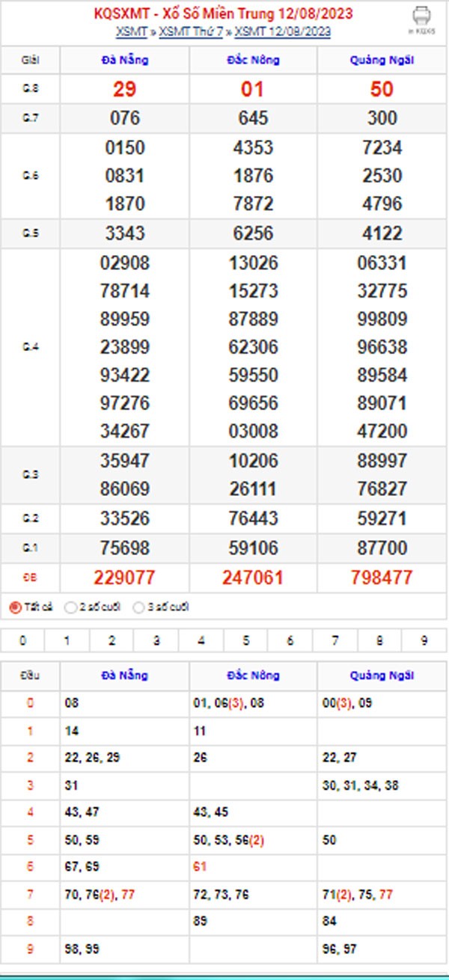Click Đà Nẵng header in 'Đầu' table
Image resolution: width=449 pixels, height=980 pixels.
(124, 675)
